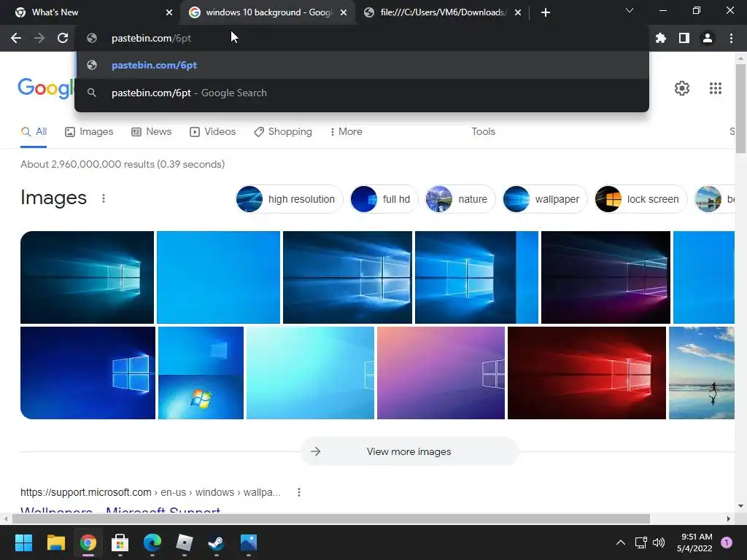The image size is (747, 560).
Task: Open the Windows 7 logo collage thumbnail
Action: 201,373
